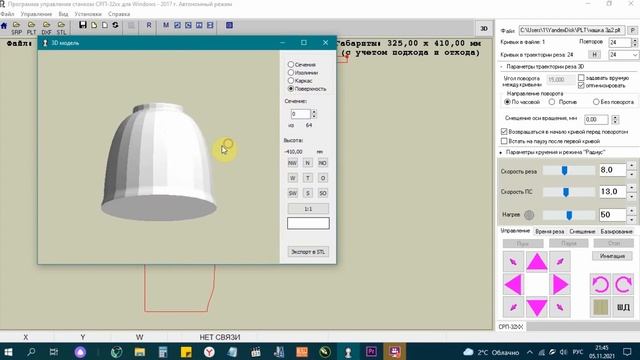Jog diagonally up-left with the small arrow
The width and height of the screenshot is (640, 360).
[x=513, y=261]
